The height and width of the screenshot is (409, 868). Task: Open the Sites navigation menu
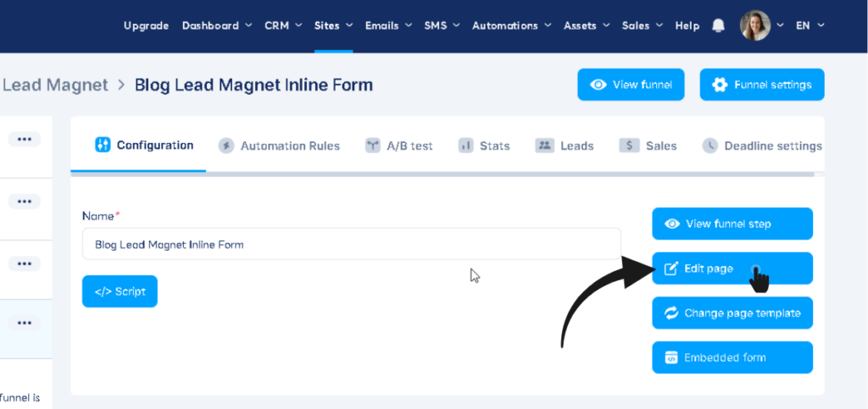pos(333,26)
